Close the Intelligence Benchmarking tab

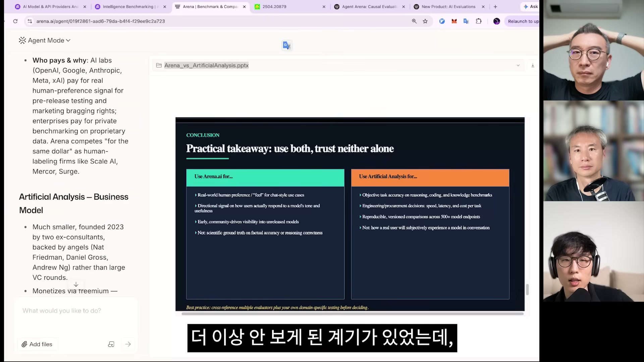coord(165,7)
